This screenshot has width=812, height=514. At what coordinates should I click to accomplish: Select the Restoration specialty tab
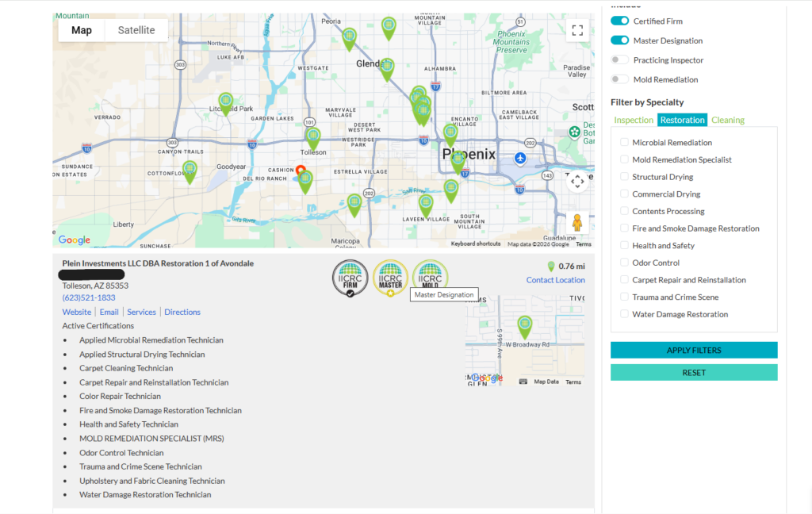point(682,120)
